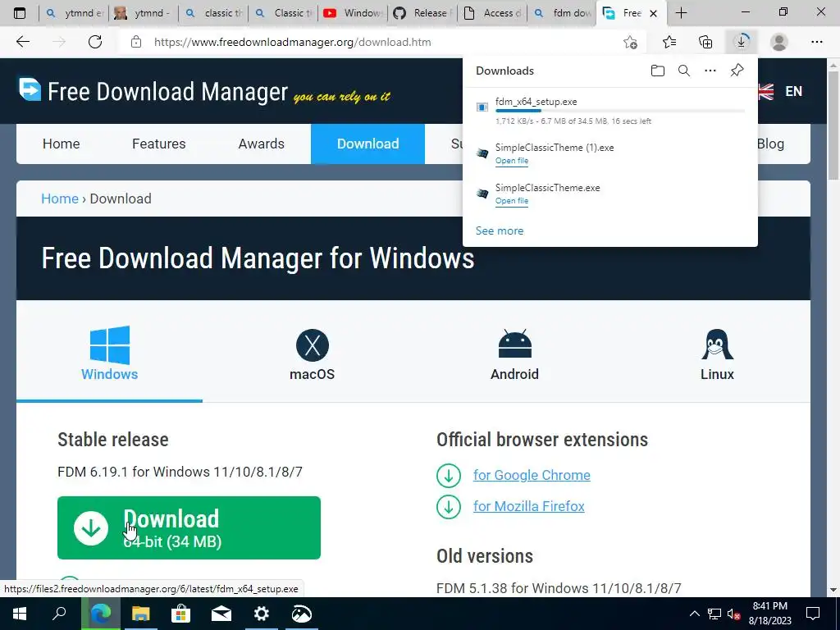
Task: Open the Favorites list icon
Action: [669, 42]
